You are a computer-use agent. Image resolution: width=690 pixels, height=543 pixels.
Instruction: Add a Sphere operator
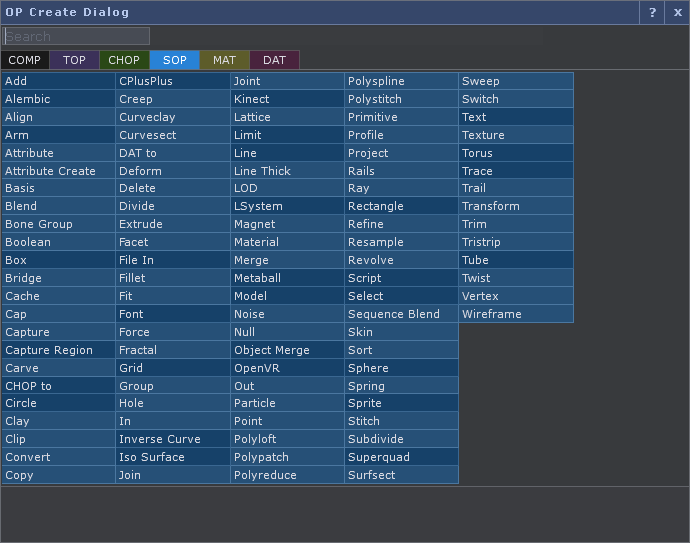point(401,368)
